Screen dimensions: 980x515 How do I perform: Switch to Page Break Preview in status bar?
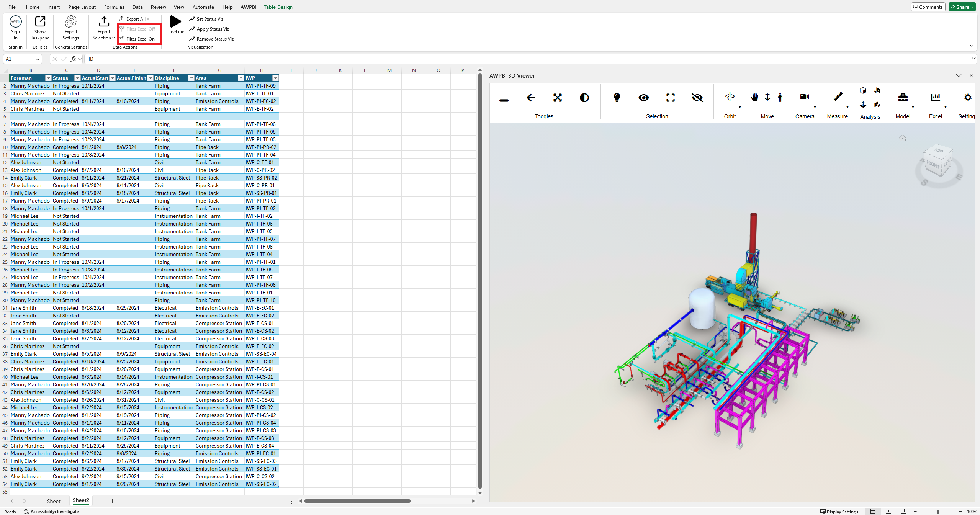tap(903, 512)
